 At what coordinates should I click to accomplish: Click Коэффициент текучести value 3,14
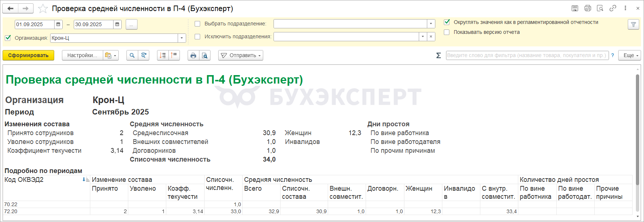[x=117, y=151]
